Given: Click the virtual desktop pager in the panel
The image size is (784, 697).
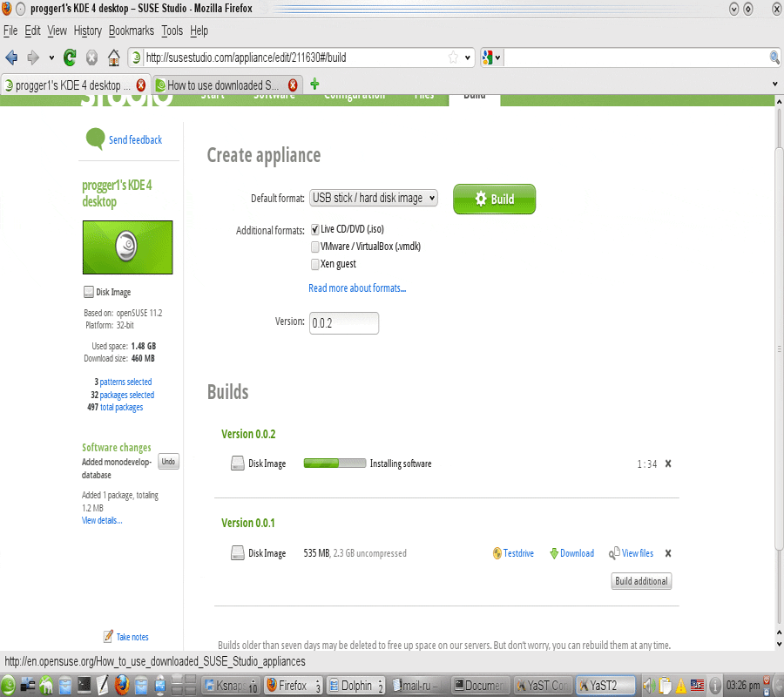Looking at the screenshot, I should pos(184,685).
